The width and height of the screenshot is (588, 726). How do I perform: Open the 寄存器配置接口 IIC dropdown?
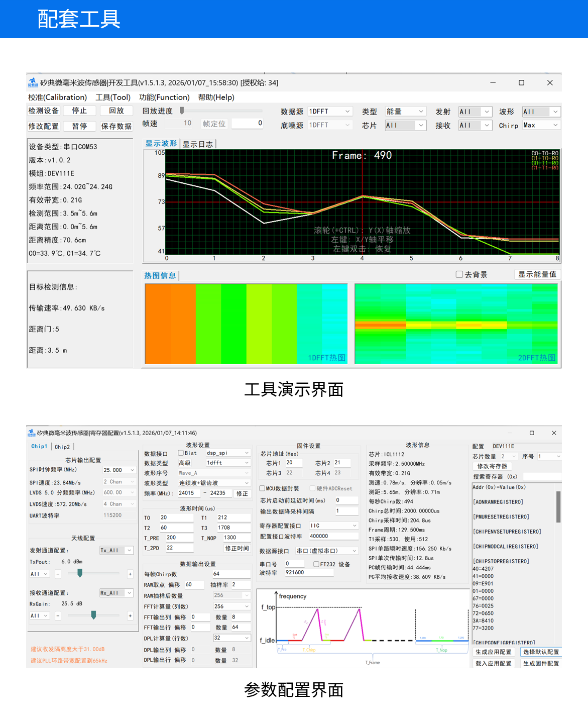333,526
